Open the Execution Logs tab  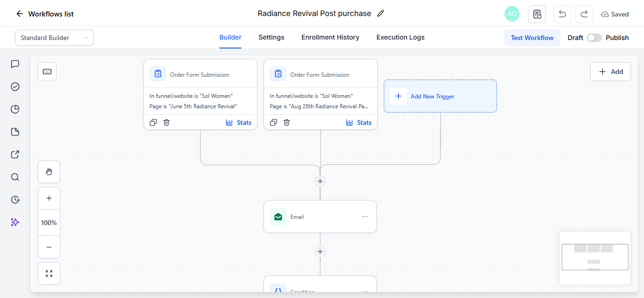click(x=400, y=37)
